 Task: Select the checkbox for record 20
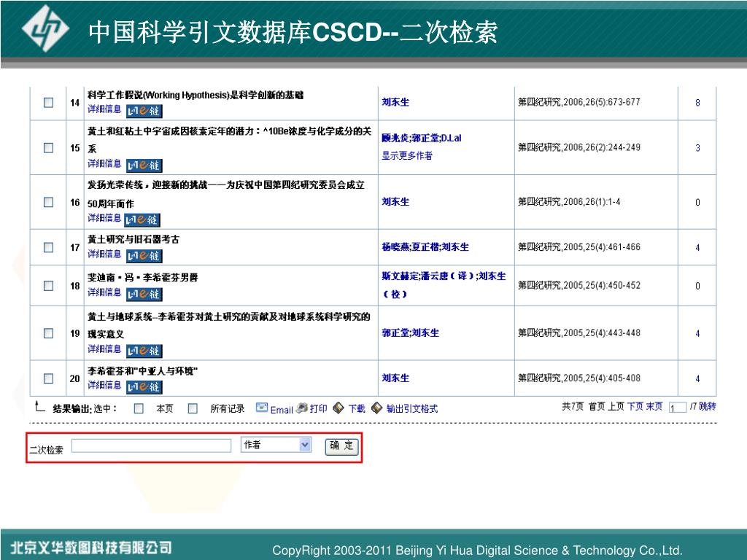(49, 378)
